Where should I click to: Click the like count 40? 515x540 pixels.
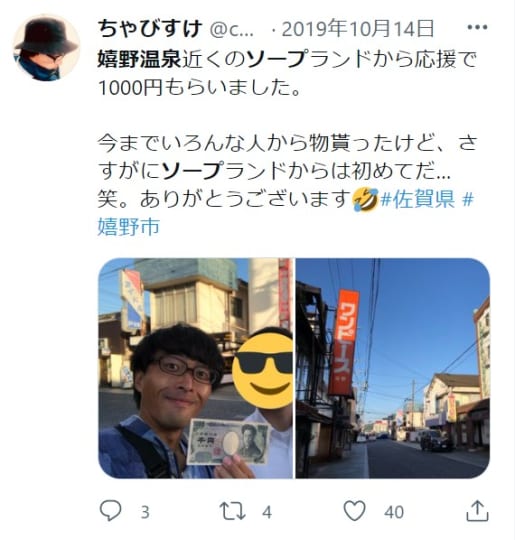tap(394, 512)
